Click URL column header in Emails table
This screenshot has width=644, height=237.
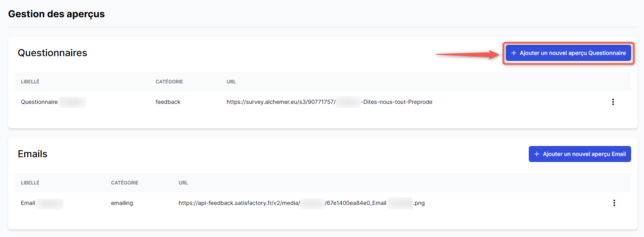click(x=183, y=183)
